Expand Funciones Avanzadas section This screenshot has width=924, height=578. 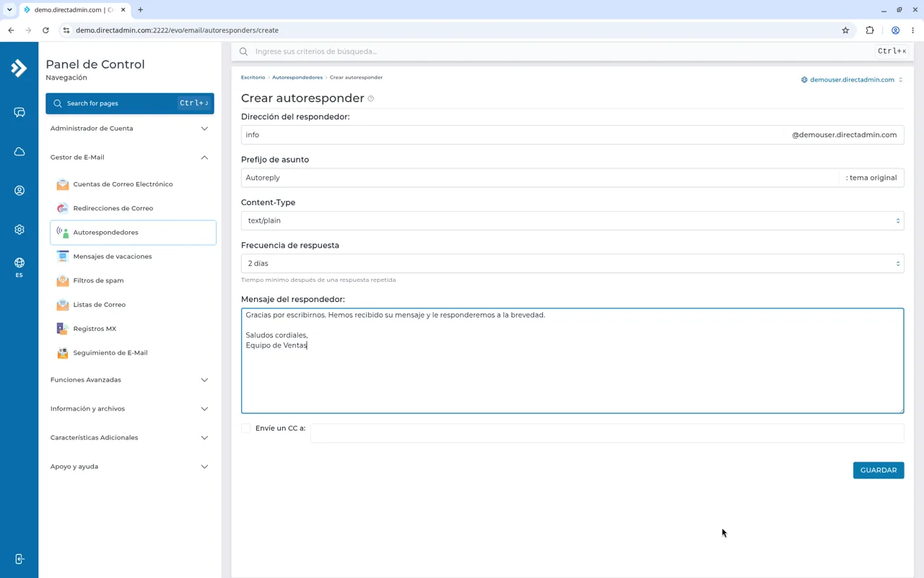130,380
